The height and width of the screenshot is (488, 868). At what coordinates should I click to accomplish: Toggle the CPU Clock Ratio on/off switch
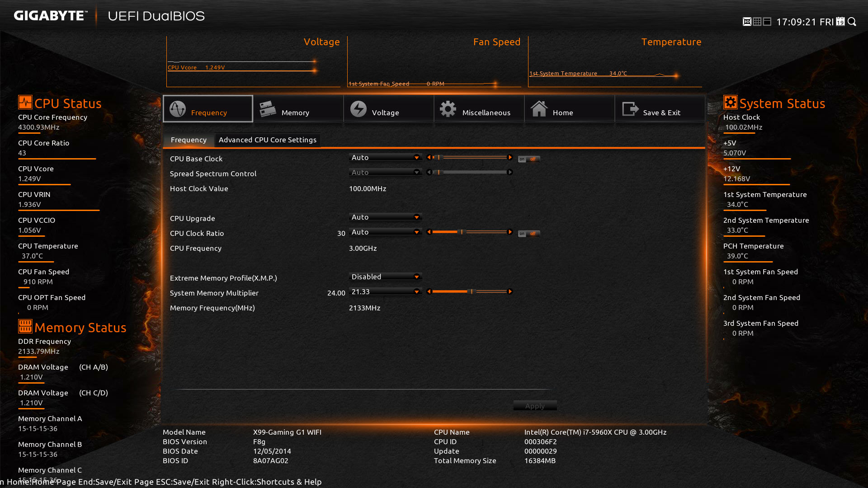pyautogui.click(x=529, y=234)
